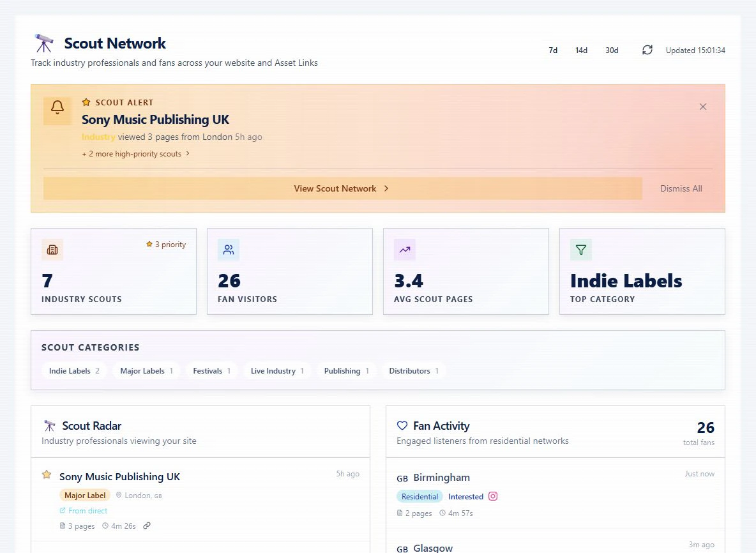The image size is (756, 553).
Task: Click the '5h ago' timestamp in Scout Radar
Action: (347, 474)
